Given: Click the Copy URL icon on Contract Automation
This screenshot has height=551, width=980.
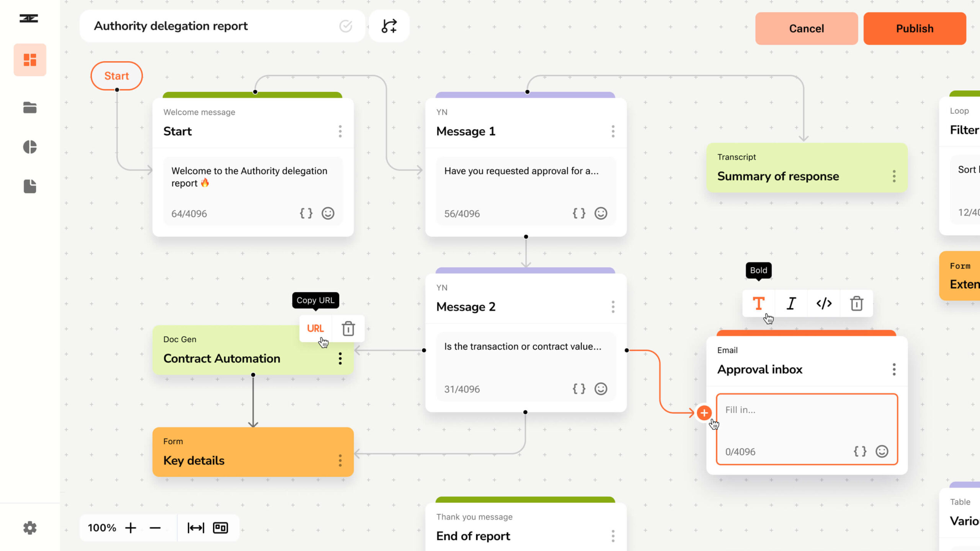Looking at the screenshot, I should pyautogui.click(x=315, y=328).
